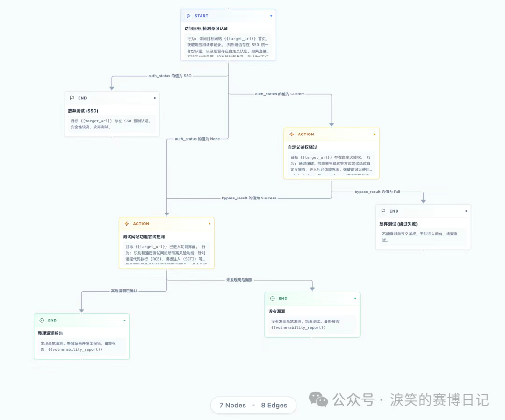Viewport: 505px width, 420px height.
Task: Click the lightning icon on 自定义鉴权绕过 node
Action: [x=292, y=135]
